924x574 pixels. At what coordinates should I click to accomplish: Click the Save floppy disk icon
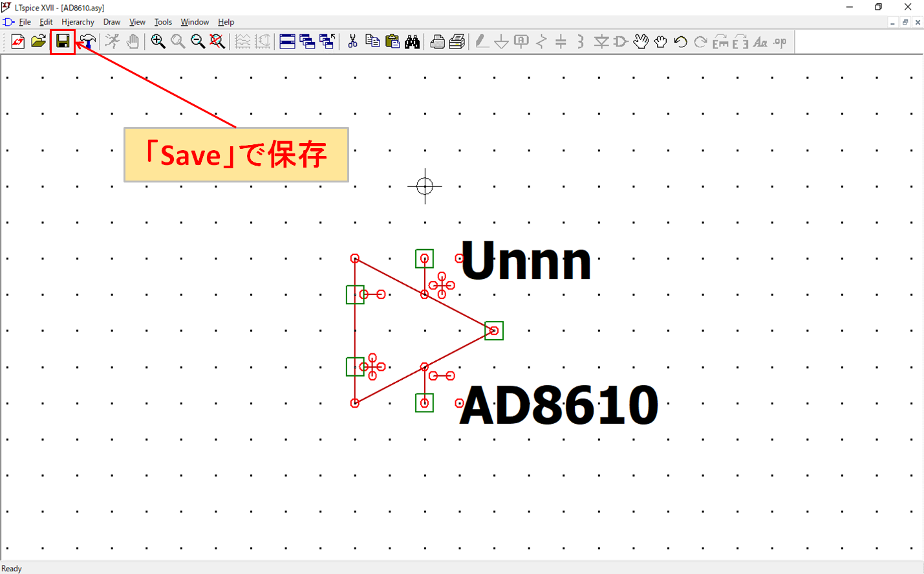(63, 42)
